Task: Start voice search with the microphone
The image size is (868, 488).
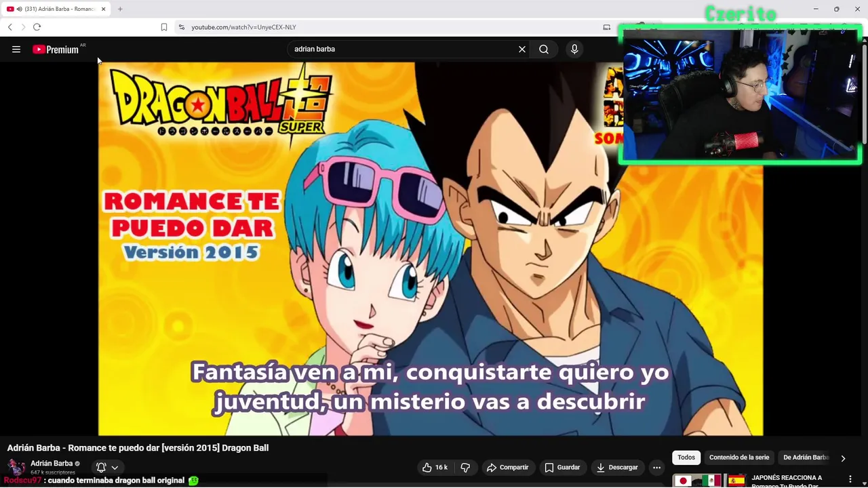Action: (x=574, y=49)
